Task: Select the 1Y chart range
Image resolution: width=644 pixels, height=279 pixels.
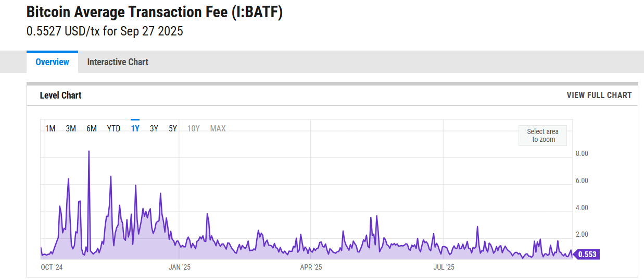Action: click(x=135, y=128)
